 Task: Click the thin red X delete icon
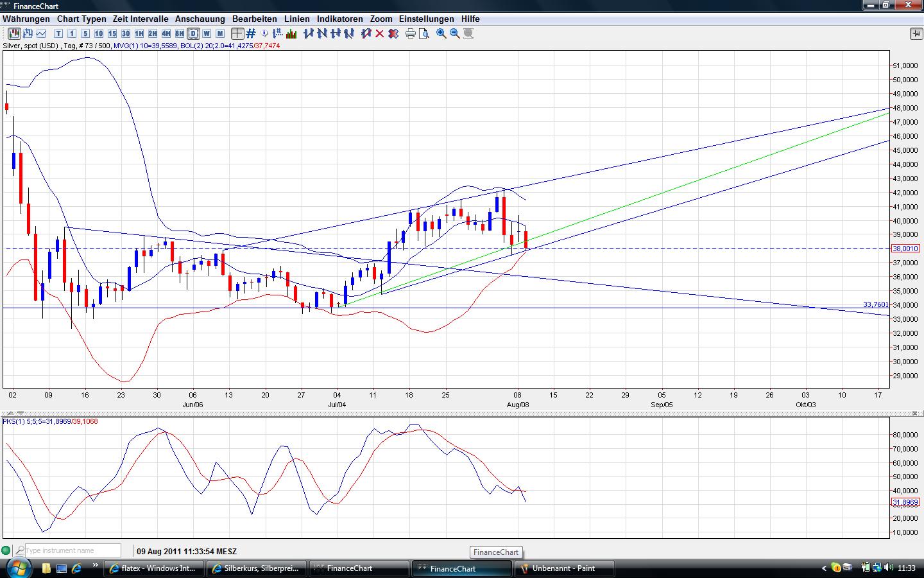click(380, 33)
